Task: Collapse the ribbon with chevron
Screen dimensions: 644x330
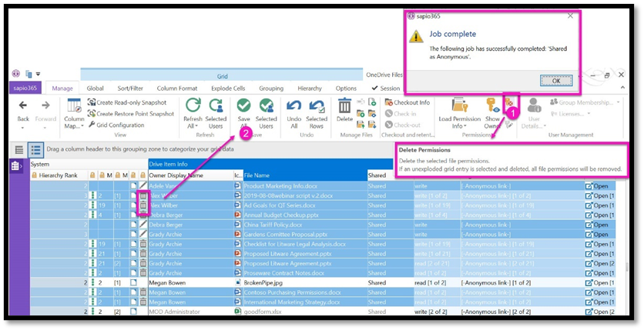Action: click(x=622, y=88)
